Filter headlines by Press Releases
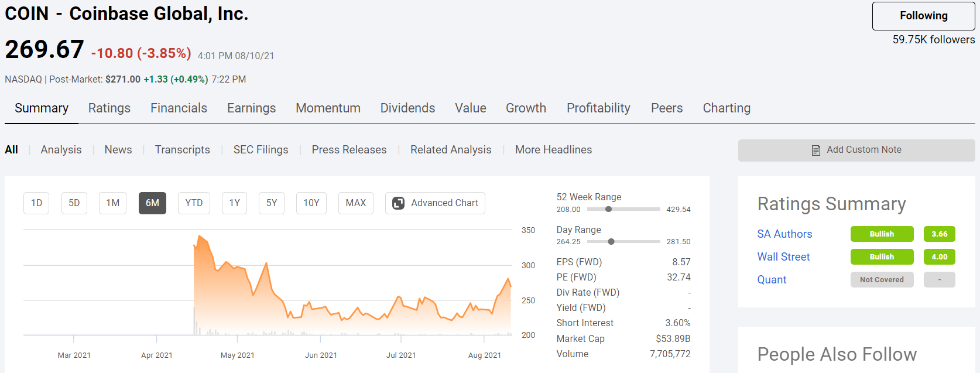This screenshot has width=980, height=373. coord(349,150)
